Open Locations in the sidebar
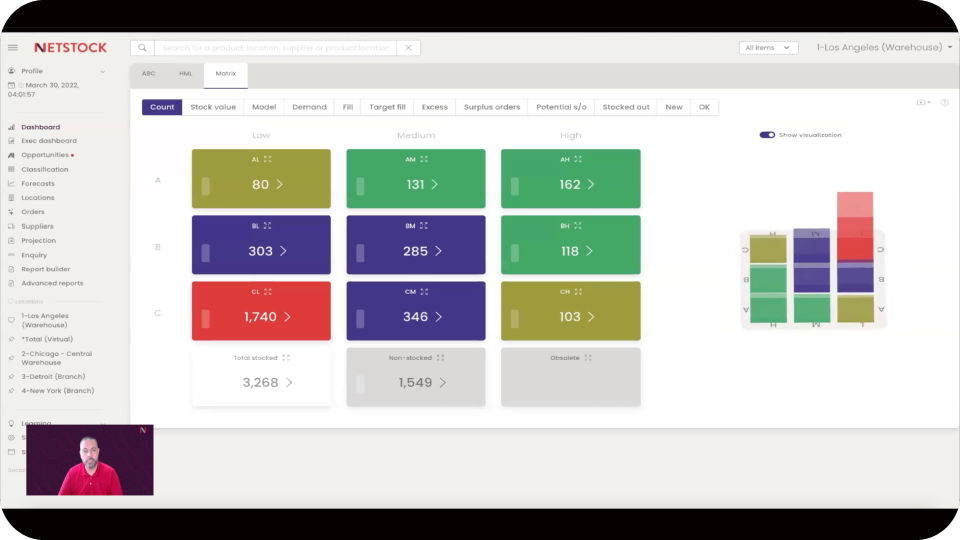The width and height of the screenshot is (960, 540). click(38, 198)
